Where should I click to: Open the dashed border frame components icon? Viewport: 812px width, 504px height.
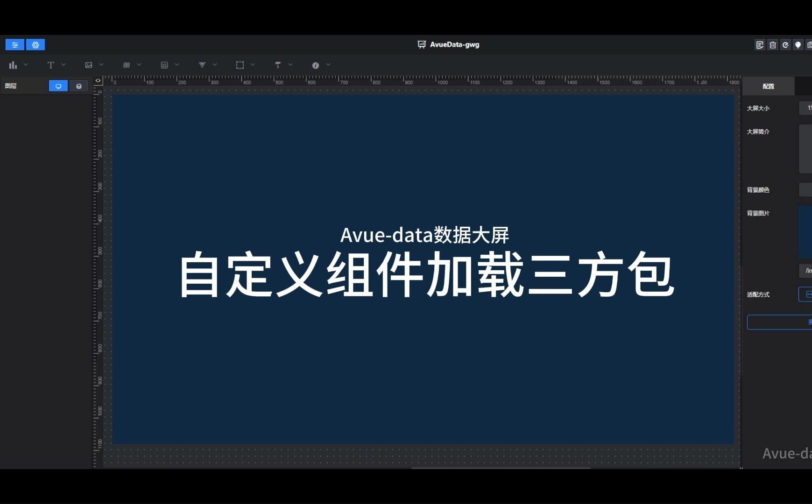(x=240, y=65)
